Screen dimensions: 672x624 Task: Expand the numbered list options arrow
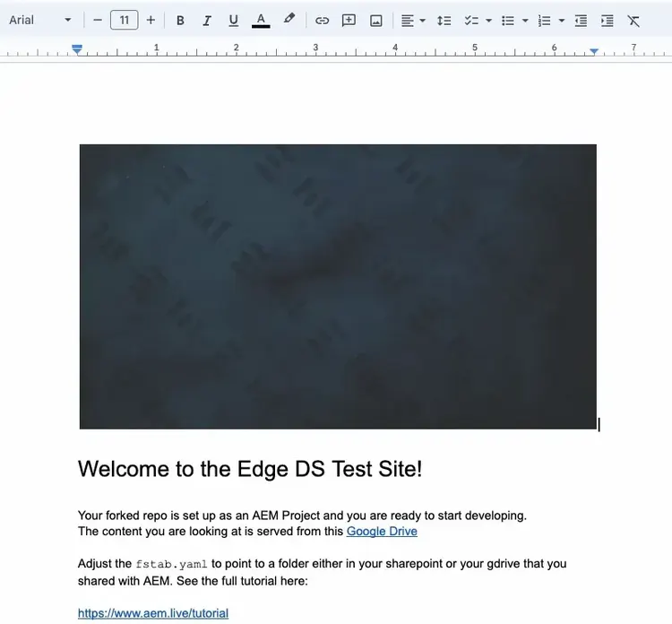tap(562, 20)
